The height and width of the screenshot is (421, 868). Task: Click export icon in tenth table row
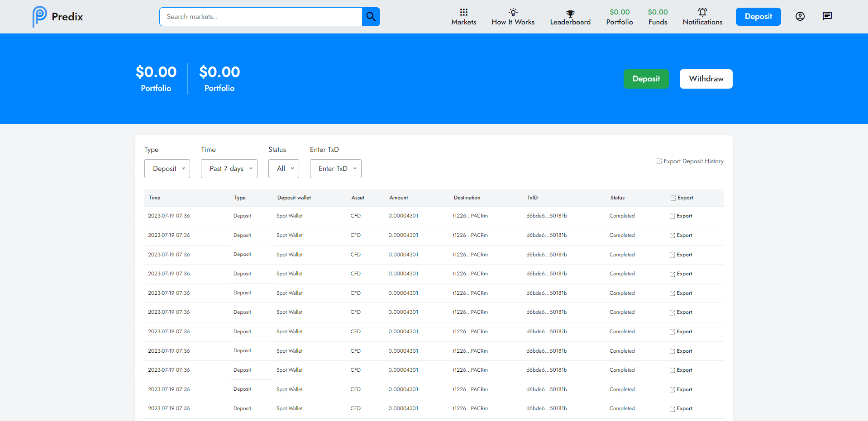point(672,390)
